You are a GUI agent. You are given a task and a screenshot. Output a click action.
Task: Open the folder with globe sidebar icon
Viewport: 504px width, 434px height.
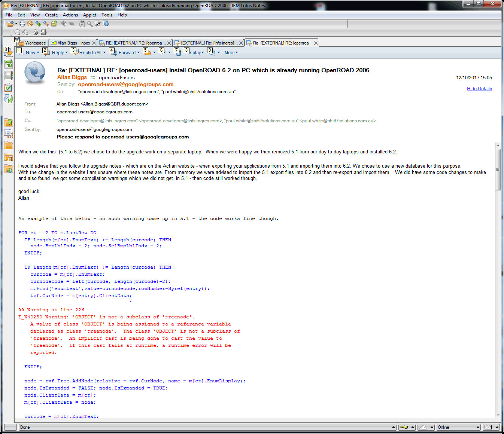[9, 169]
